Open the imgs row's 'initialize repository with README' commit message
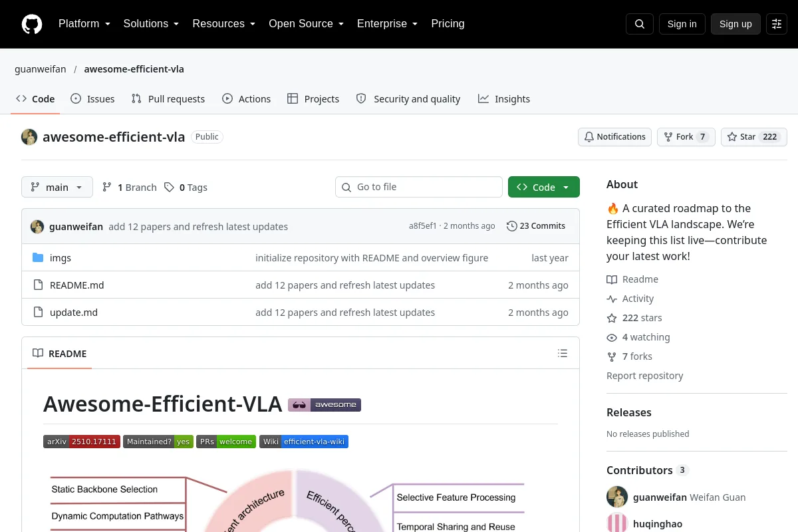This screenshot has width=798, height=532. coord(372,257)
